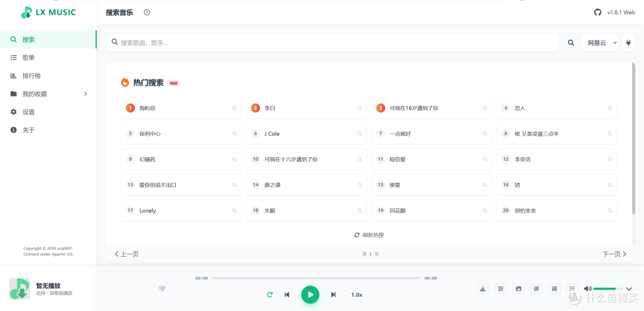The image size is (644, 311).
Task: Click the volume slider
Action: [608, 289]
